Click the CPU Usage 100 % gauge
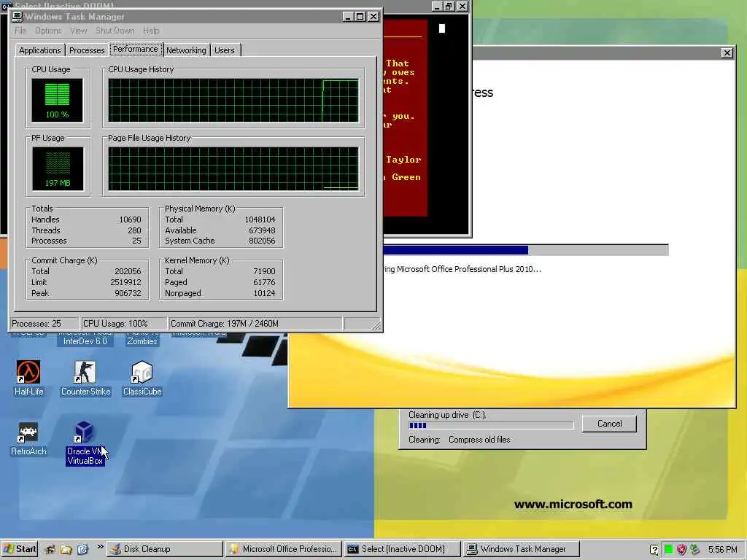The width and height of the screenshot is (747, 560). (x=57, y=101)
